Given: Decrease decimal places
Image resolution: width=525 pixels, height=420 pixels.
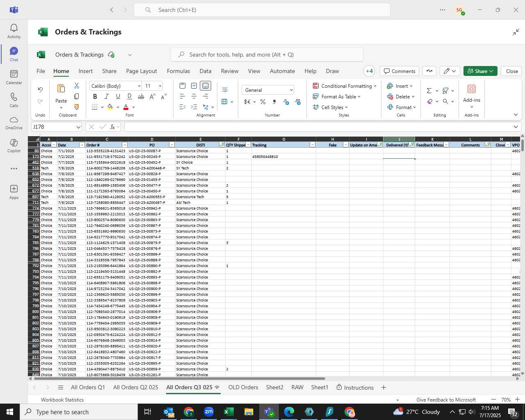Looking at the screenshot, I should click(x=298, y=102).
